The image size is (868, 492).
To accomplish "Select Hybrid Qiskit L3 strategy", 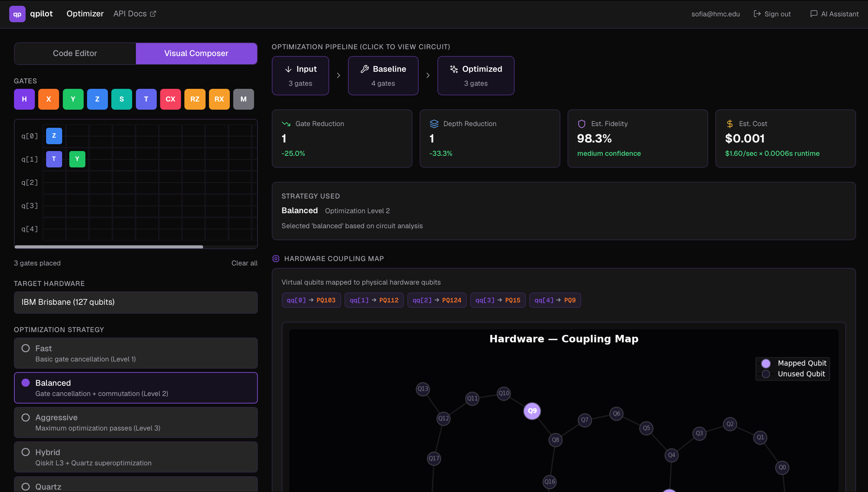I will [136, 457].
